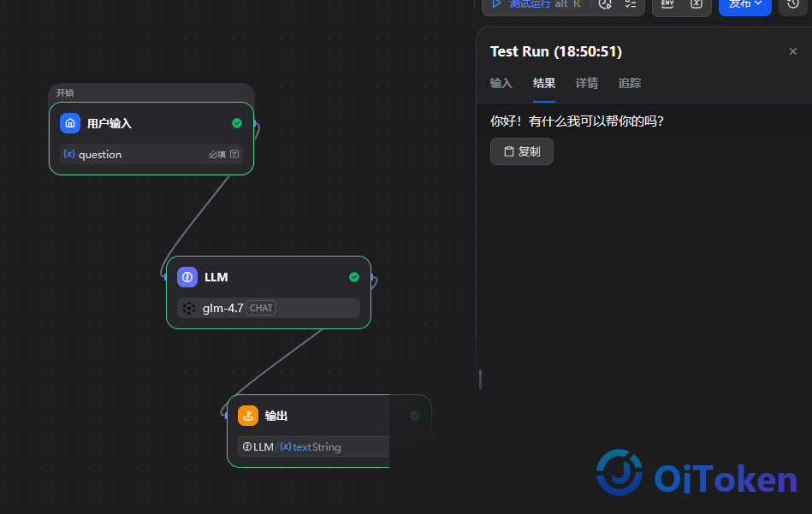Click the orange 输出 node icon
The image size is (812, 514).
(248, 416)
